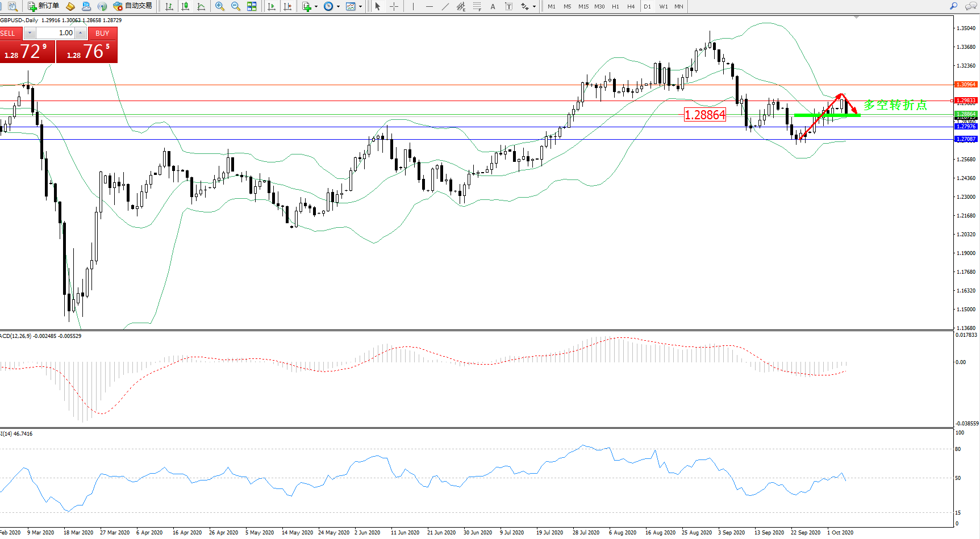The image size is (980, 539).
Task: Switch chart to line chart mode
Action: (x=201, y=6)
